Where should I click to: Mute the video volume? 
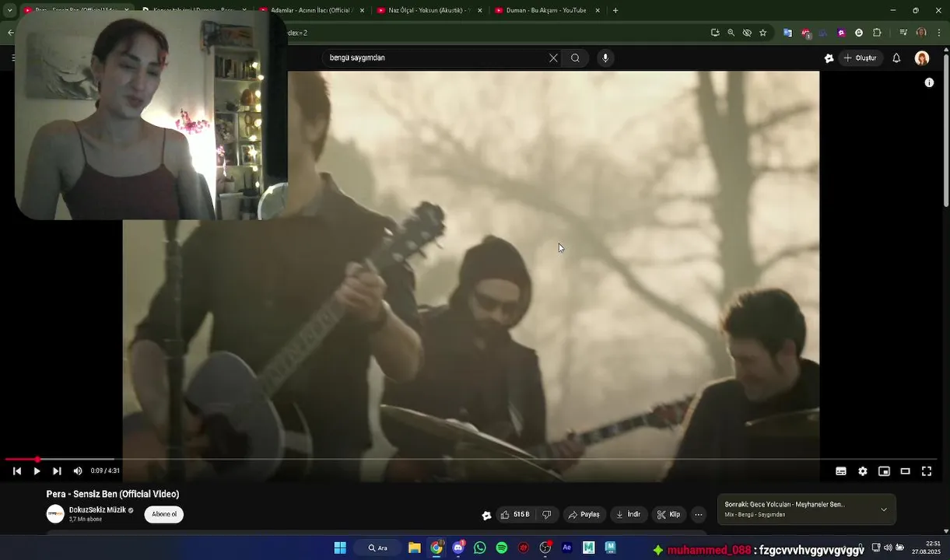(78, 471)
